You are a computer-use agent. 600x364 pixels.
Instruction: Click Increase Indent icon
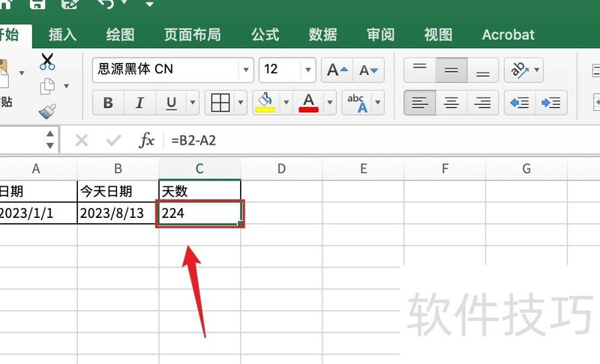551,103
